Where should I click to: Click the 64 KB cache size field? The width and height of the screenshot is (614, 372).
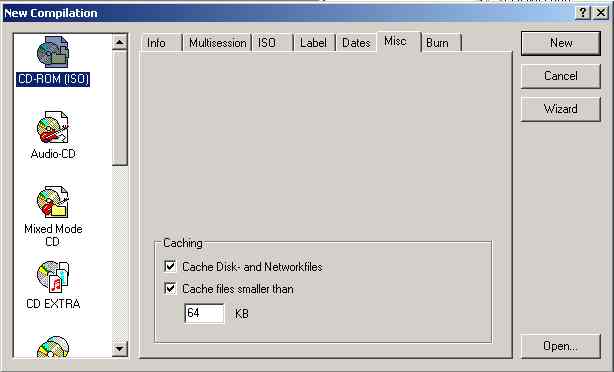pyautogui.click(x=204, y=313)
